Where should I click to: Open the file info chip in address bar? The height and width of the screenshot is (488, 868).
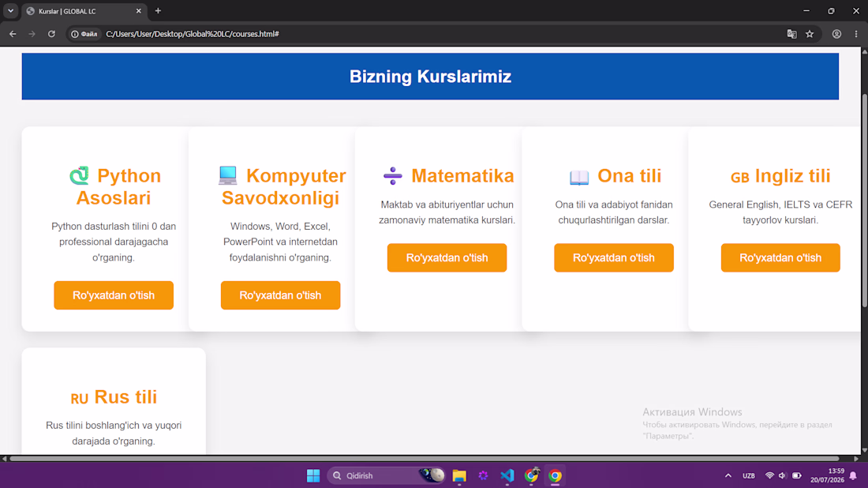(x=84, y=34)
